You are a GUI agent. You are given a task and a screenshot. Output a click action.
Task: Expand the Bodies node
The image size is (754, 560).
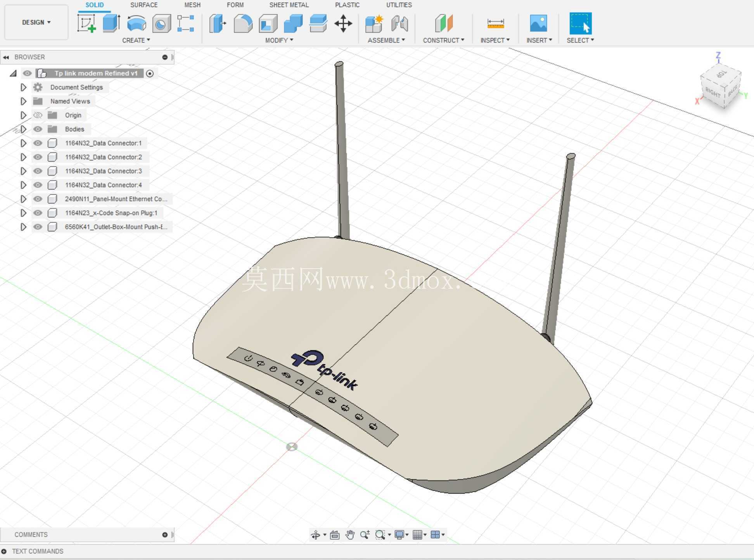pos(23,129)
